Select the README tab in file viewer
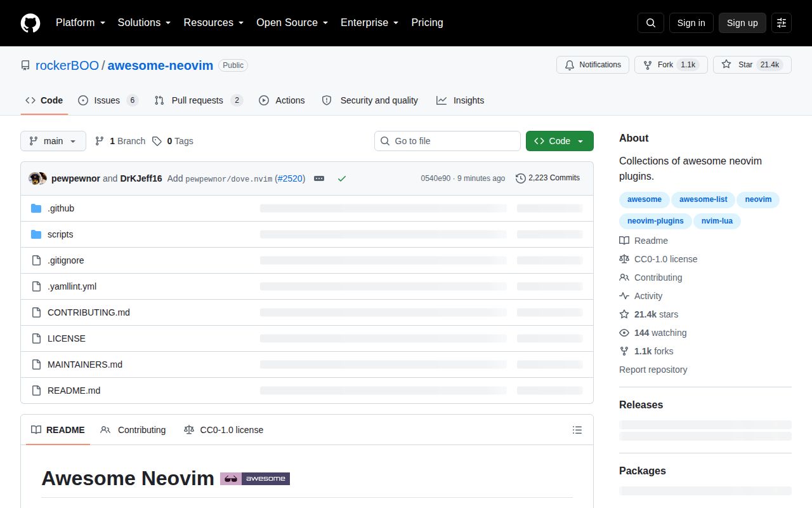The height and width of the screenshot is (508, 812). [58, 430]
